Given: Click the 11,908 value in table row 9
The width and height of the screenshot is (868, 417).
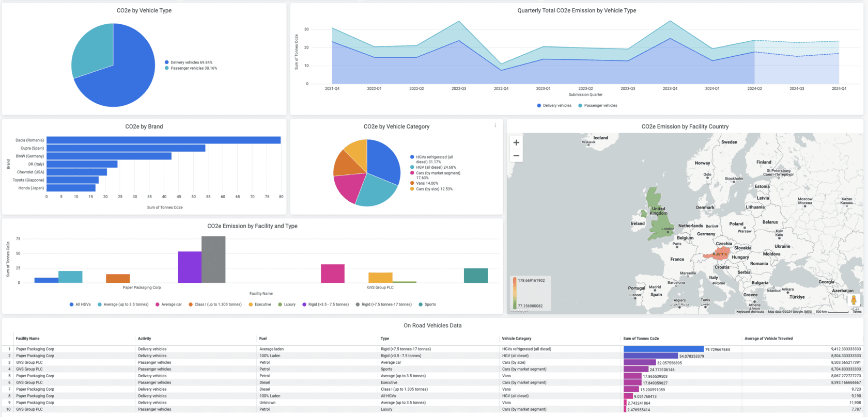Looking at the screenshot, I should 855,403.
